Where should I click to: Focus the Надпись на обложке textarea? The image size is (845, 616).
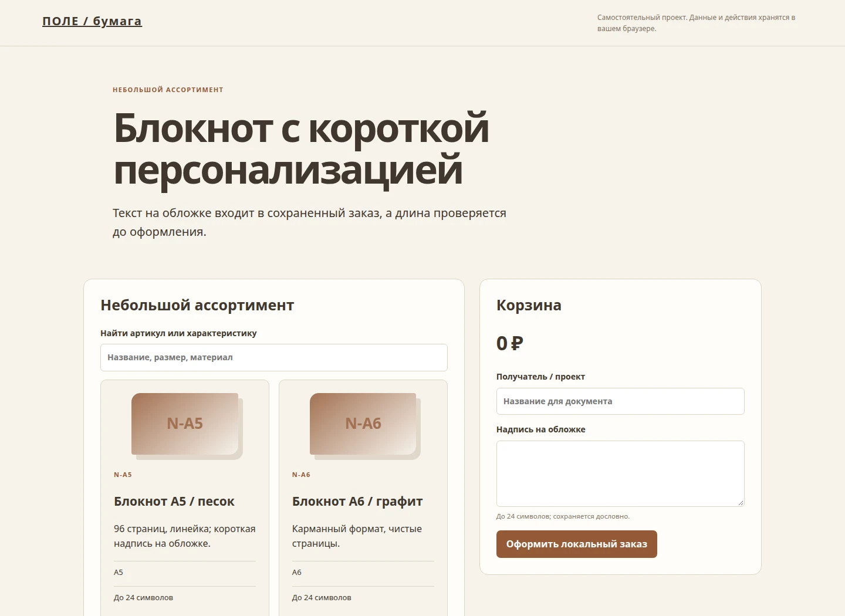tap(620, 473)
